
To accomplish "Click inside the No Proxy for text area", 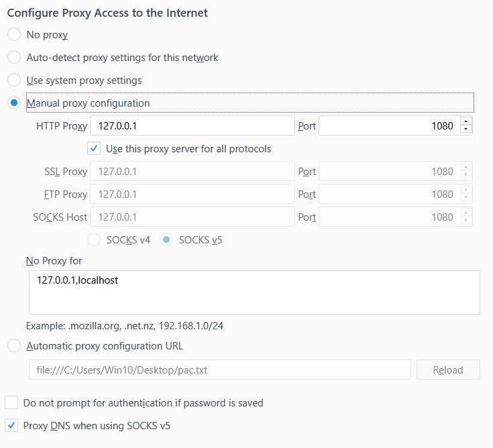I will click(254, 292).
